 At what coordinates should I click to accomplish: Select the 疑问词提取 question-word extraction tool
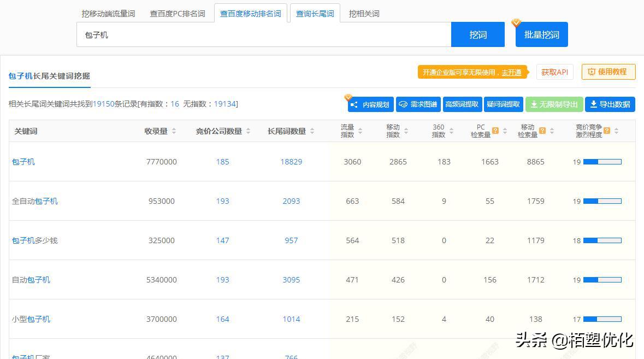click(503, 104)
